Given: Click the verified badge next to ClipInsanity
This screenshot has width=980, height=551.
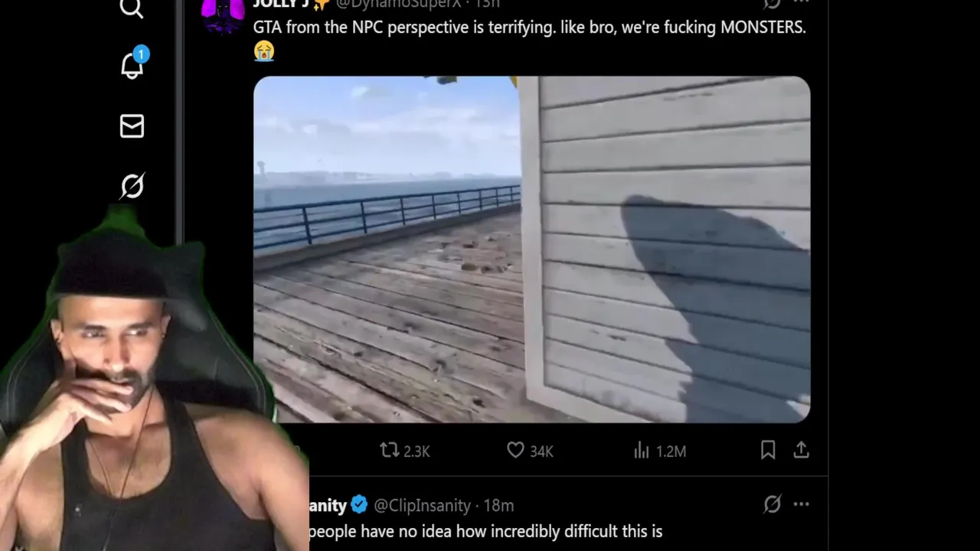Looking at the screenshot, I should [x=359, y=505].
